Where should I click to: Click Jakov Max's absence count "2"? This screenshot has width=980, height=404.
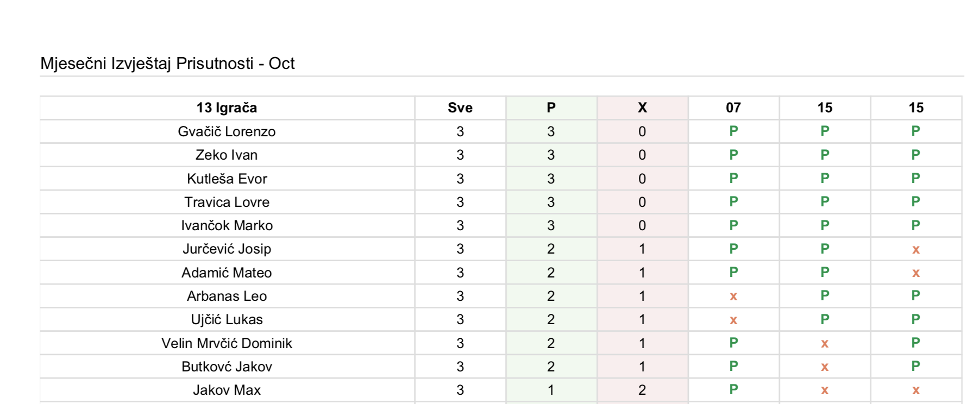coord(642,390)
